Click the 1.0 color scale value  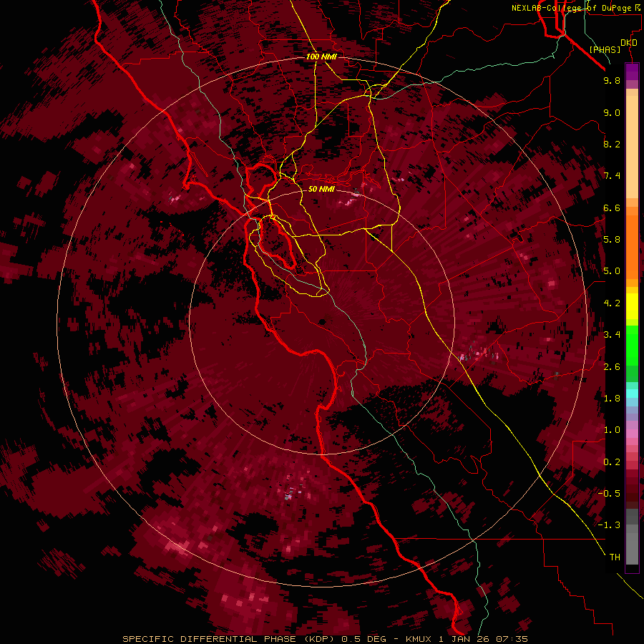tap(612, 430)
